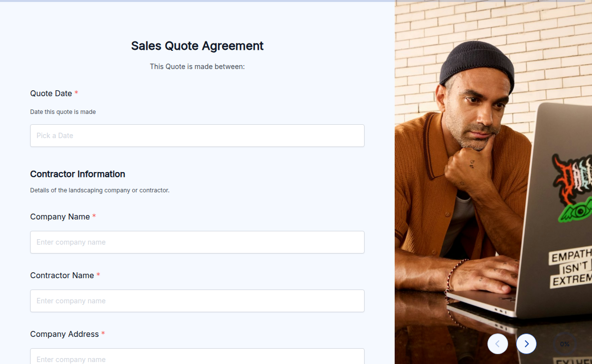Click the forward chevron navigation icon

[x=526, y=344]
